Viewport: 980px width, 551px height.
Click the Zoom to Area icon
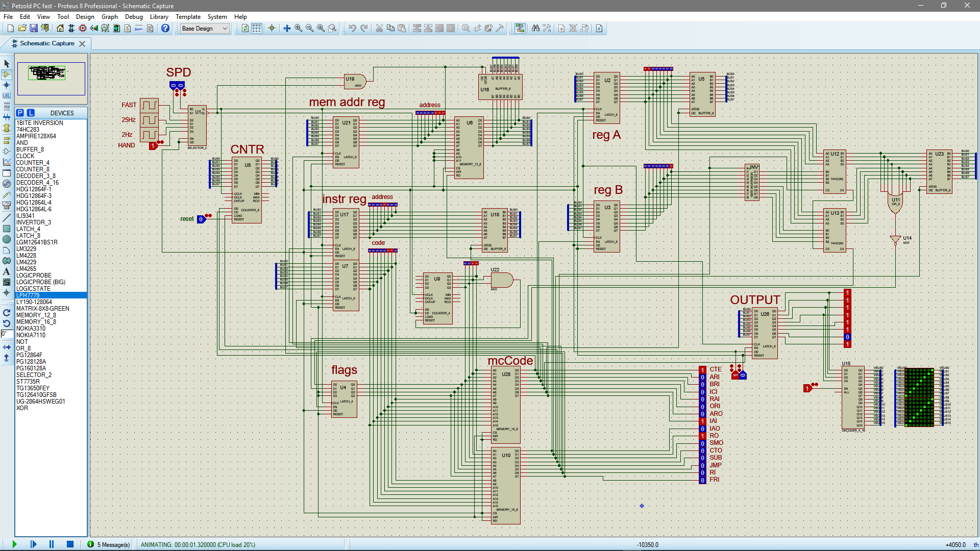coord(332,29)
